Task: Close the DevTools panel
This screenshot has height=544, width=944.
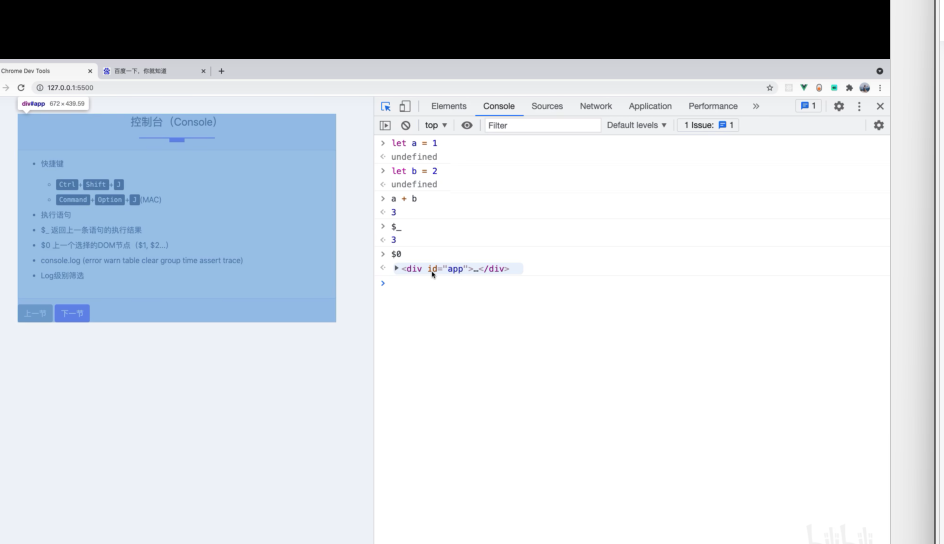Action: coord(880,106)
